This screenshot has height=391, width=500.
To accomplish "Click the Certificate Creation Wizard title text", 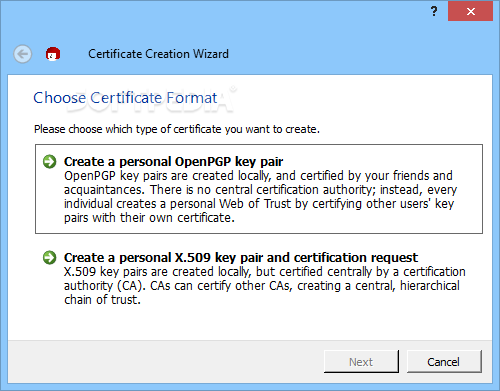I will coord(159,54).
